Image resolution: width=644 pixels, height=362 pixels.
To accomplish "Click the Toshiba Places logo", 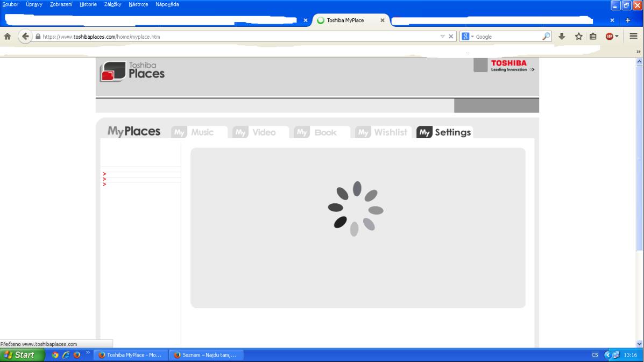I will (x=132, y=72).
